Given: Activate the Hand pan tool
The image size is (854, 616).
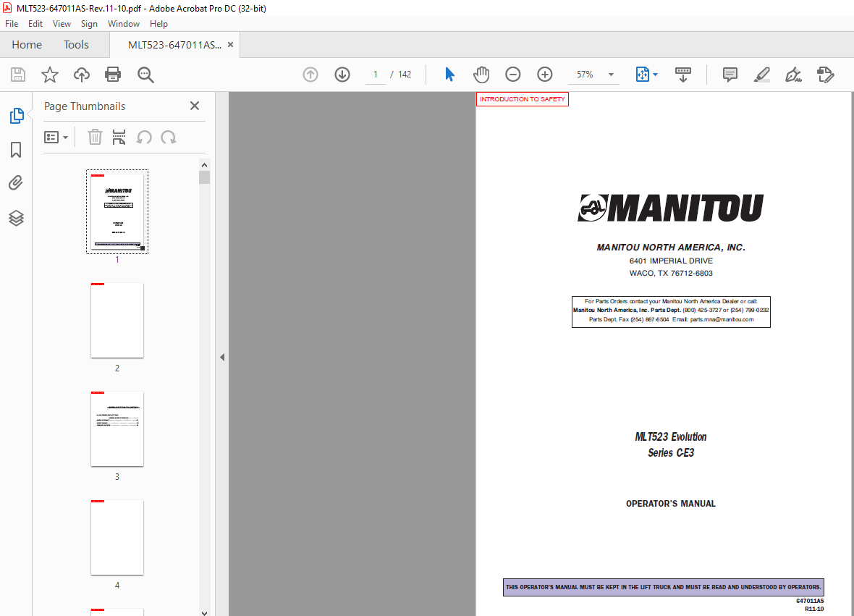Looking at the screenshot, I should [x=481, y=75].
